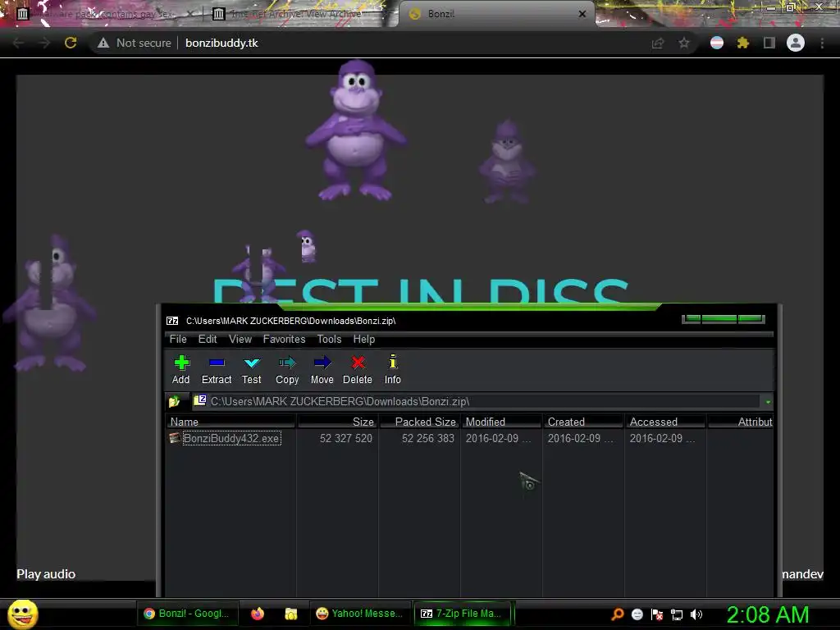Open the file explorer taskbar icon
The height and width of the screenshot is (630, 840).
pyautogui.click(x=291, y=614)
